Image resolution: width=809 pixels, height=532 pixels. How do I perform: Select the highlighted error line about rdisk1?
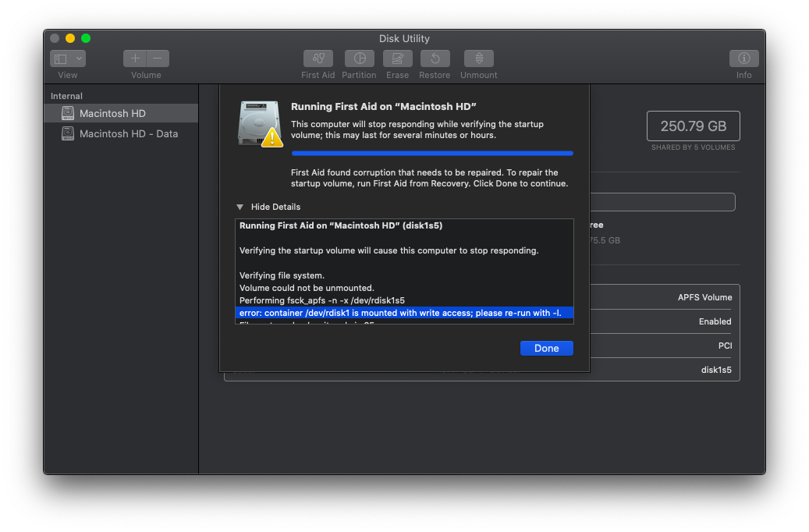pyautogui.click(x=404, y=313)
